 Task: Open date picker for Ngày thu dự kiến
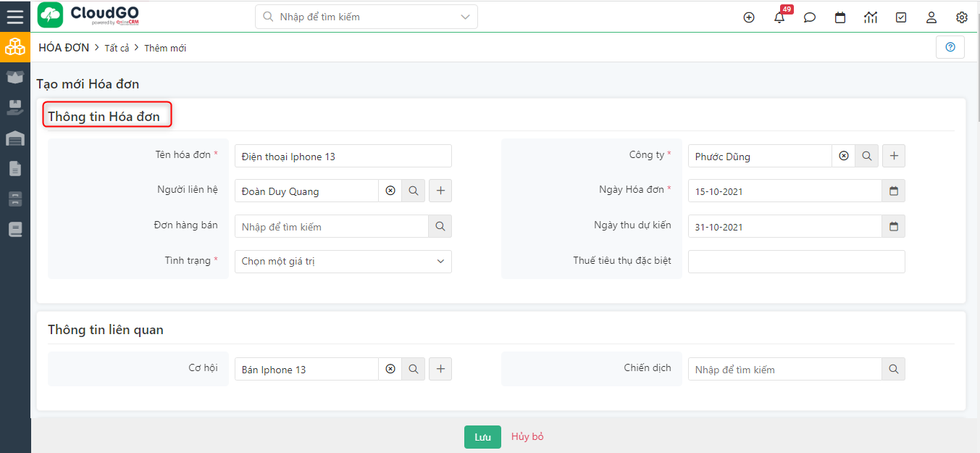893,226
